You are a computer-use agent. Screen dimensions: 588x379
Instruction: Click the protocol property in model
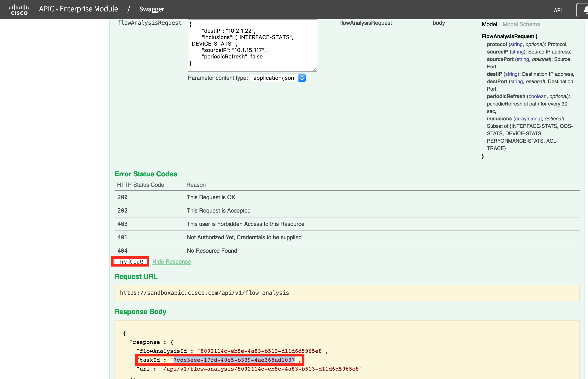click(x=497, y=44)
